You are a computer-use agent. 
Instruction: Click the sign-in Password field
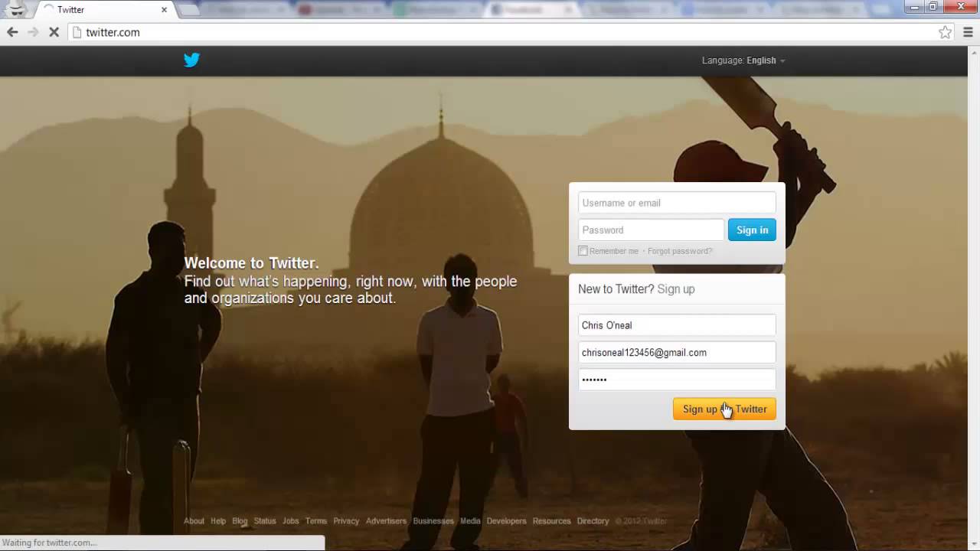pos(651,230)
